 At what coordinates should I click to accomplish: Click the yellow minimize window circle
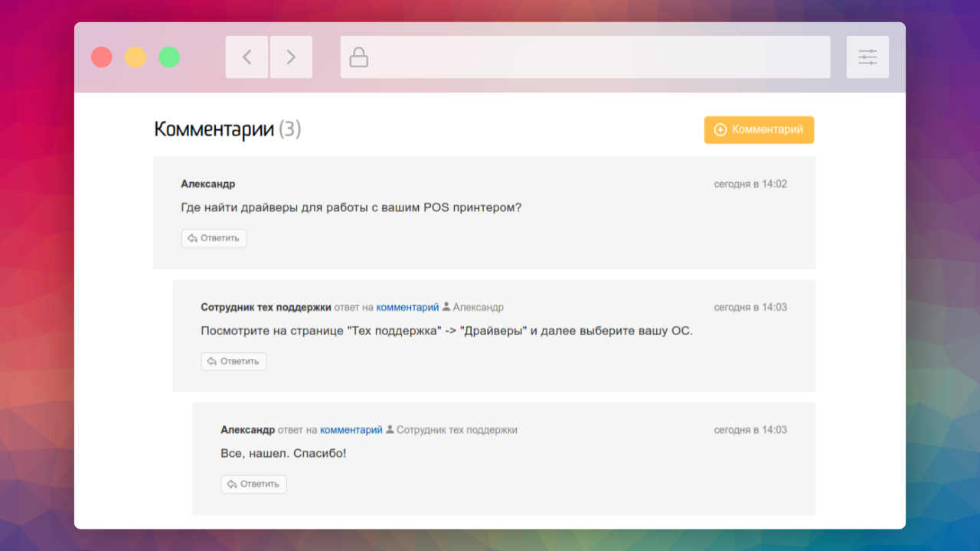click(x=136, y=57)
